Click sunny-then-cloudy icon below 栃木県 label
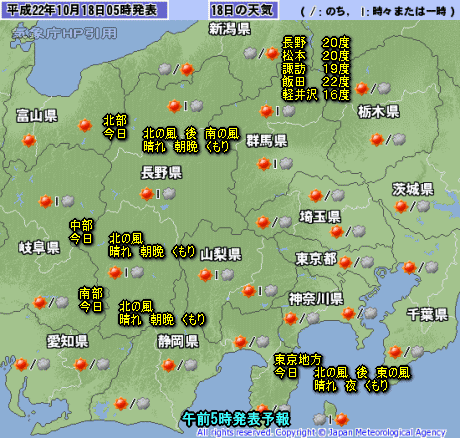The image size is (460, 438). (x=388, y=139)
